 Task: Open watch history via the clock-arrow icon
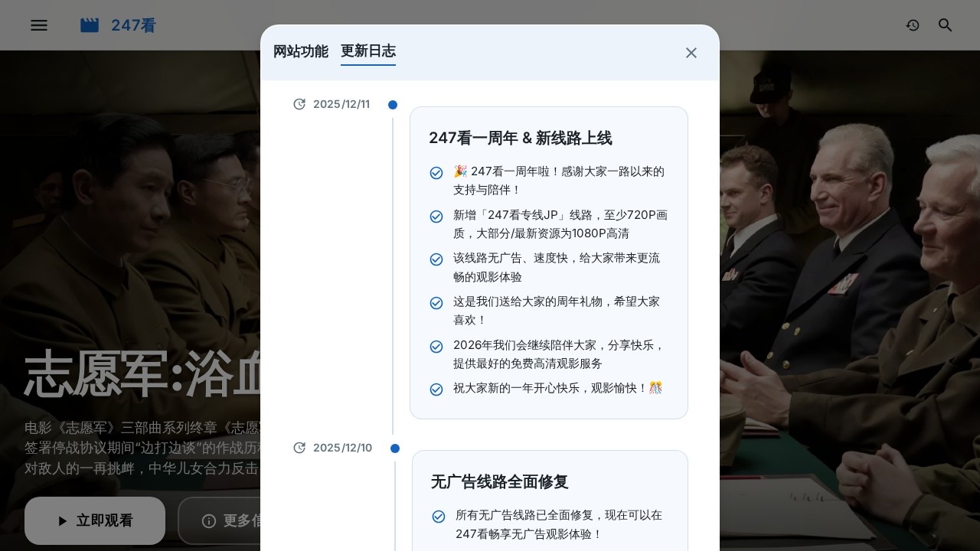pyautogui.click(x=913, y=25)
